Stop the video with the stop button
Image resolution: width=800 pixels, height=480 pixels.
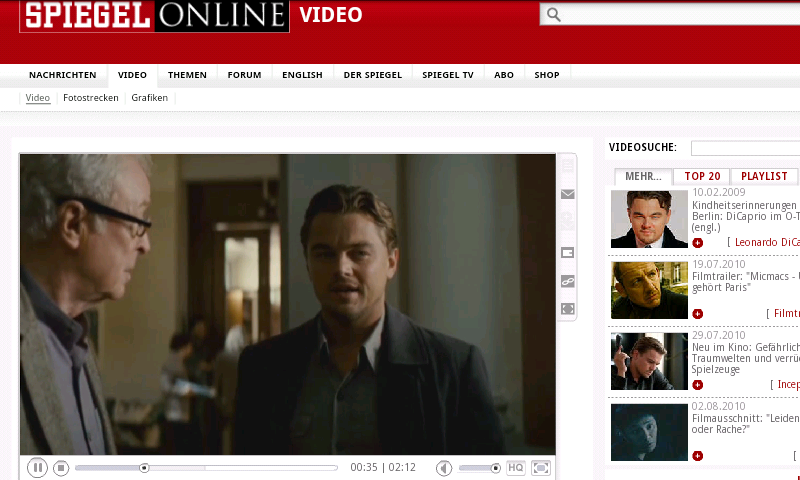61,468
